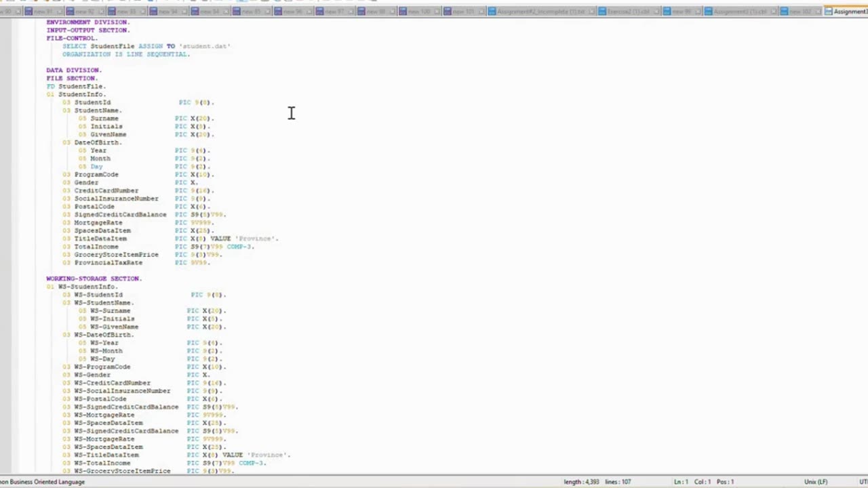
Task: Close the Assignment3 (1).cbl tab
Action: pyautogui.click(x=774, y=12)
